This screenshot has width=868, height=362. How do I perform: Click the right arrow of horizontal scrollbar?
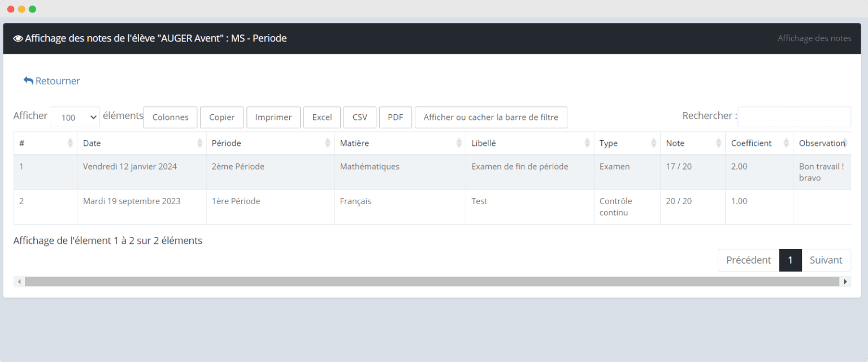point(845,282)
